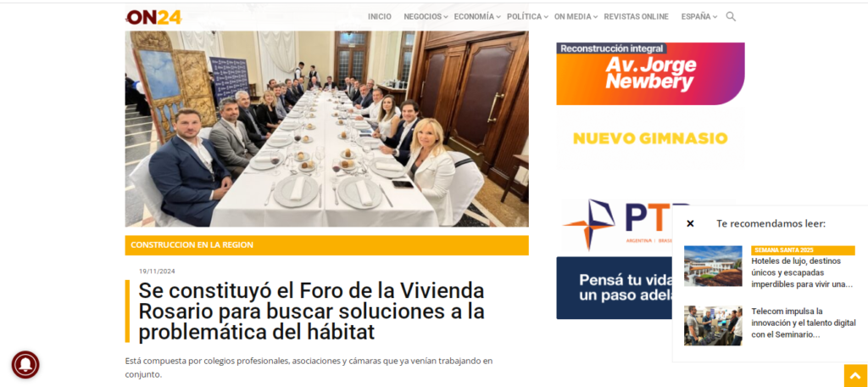The image size is (868, 387).
Task: Open the Foro de la Vivienda Rosario headline
Action: [x=311, y=311]
